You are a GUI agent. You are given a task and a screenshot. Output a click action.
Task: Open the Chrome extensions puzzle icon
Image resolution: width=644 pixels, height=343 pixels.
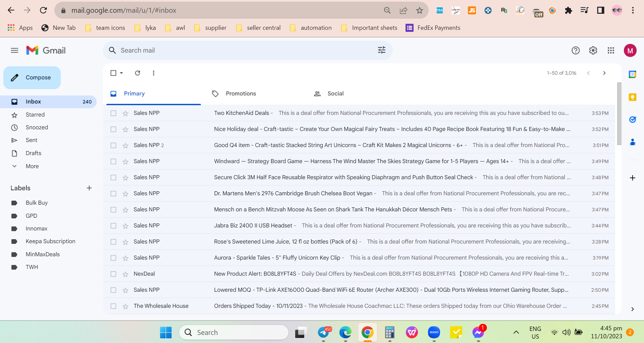point(569,10)
